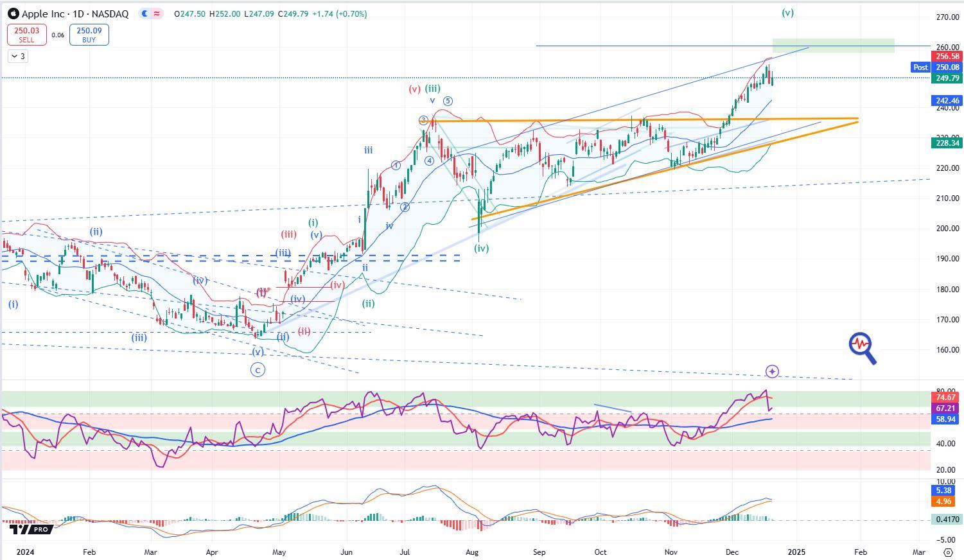Click the Dec label on time axis

(732, 552)
